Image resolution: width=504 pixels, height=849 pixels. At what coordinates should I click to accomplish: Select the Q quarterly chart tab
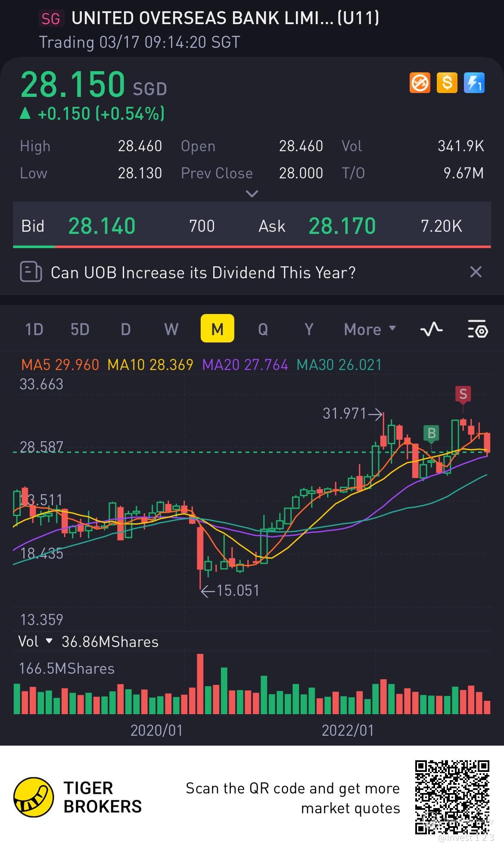point(263,330)
